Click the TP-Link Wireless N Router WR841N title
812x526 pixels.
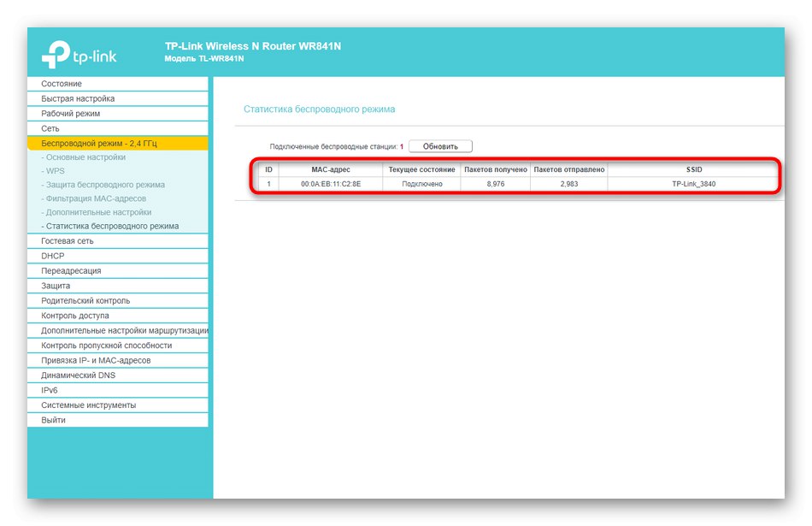pyautogui.click(x=253, y=46)
